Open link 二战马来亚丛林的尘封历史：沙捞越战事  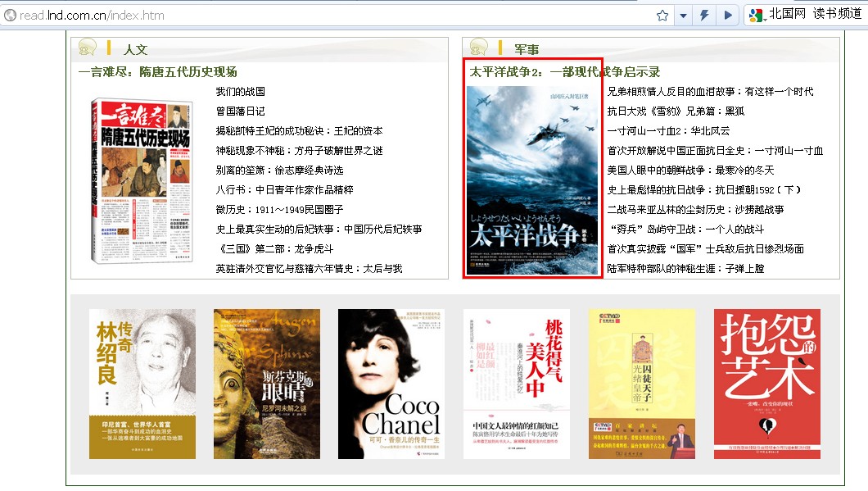click(x=696, y=210)
